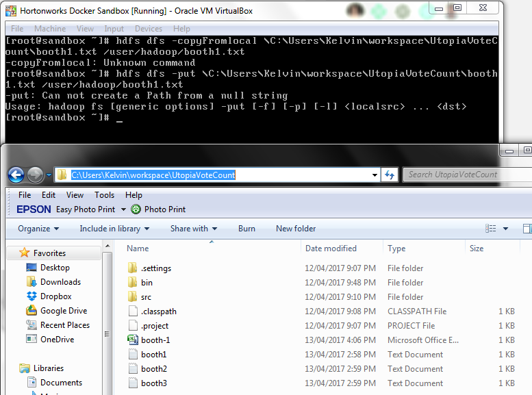The height and width of the screenshot is (395, 532).
Task: Sort by Size column header
Action: click(x=477, y=249)
